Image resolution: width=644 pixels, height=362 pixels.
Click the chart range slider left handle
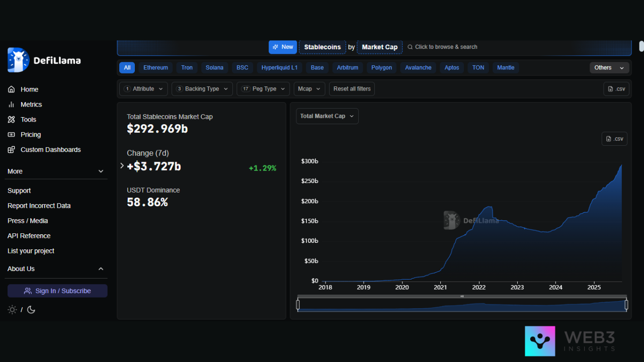tap(298, 305)
